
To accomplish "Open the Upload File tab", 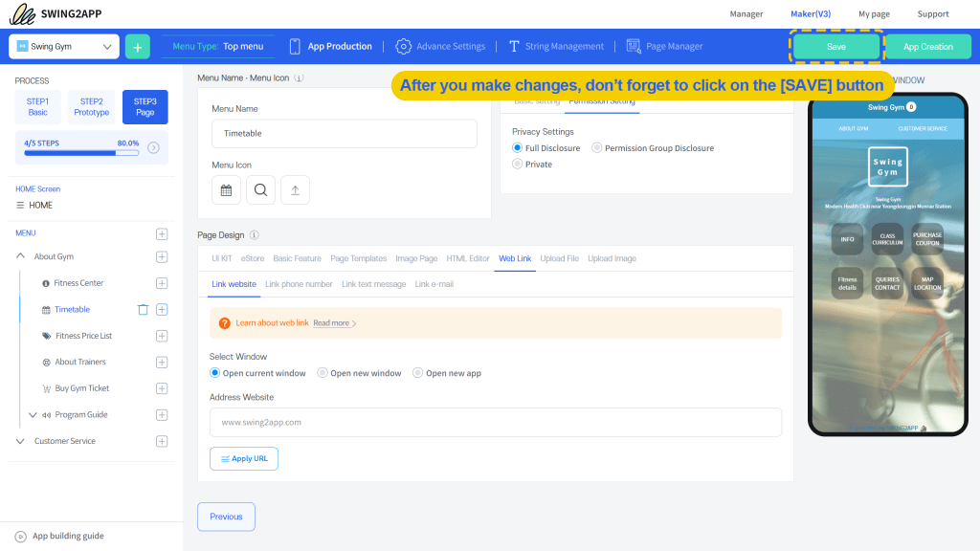I will tap(559, 258).
